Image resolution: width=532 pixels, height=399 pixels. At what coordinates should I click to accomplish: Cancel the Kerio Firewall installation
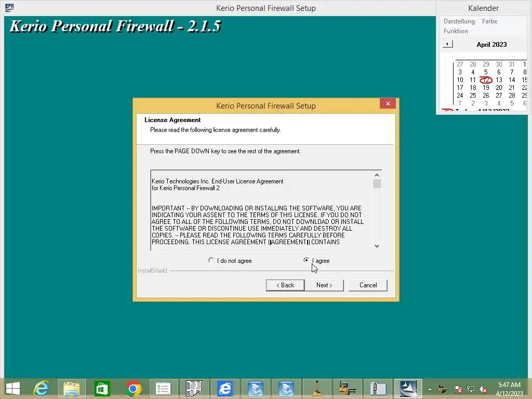368,285
